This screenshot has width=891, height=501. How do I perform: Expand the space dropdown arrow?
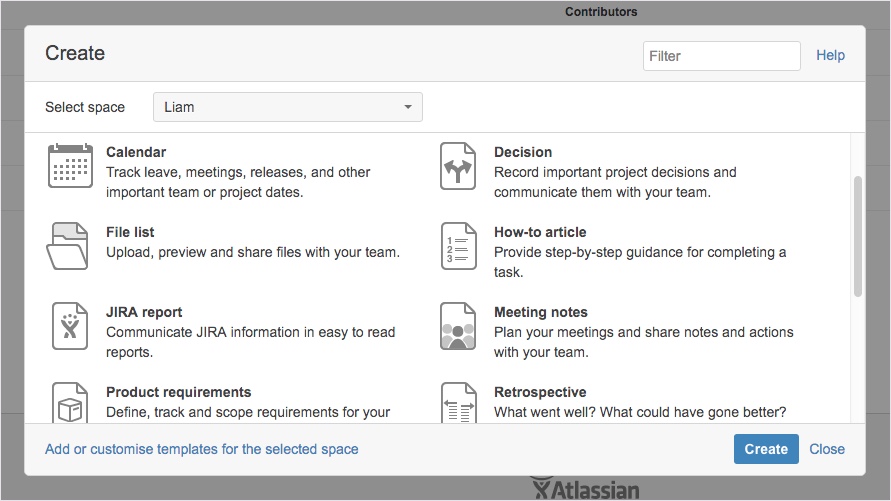407,107
